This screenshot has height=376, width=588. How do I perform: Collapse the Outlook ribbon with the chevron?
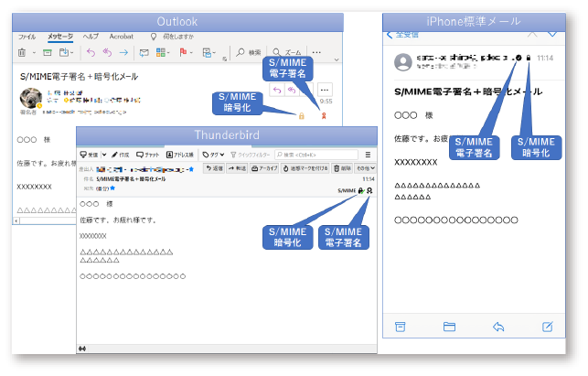point(337,59)
